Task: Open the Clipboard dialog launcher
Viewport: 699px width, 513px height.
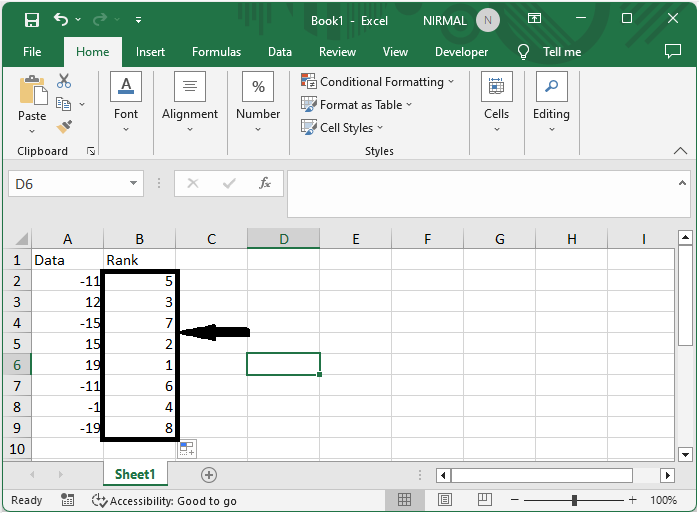Action: click(x=91, y=152)
